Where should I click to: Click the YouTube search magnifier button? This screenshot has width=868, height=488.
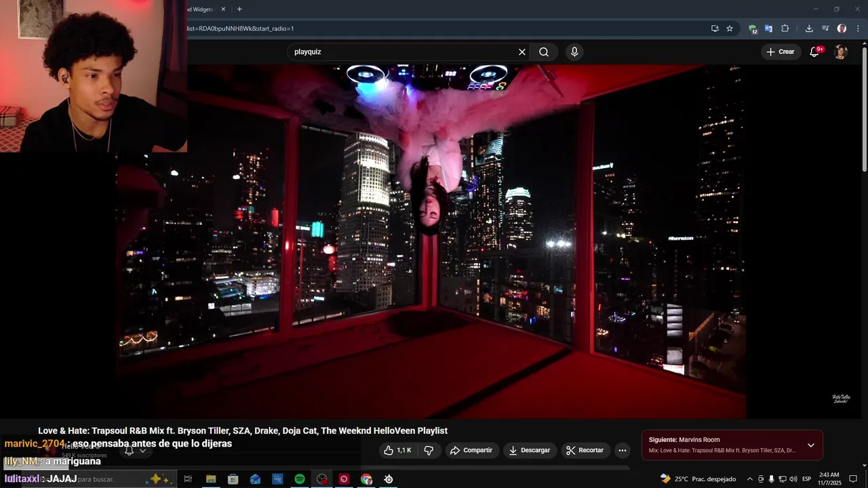coord(544,52)
